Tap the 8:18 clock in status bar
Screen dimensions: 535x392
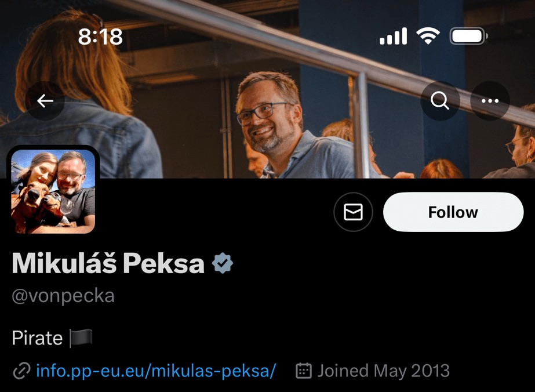(x=100, y=37)
